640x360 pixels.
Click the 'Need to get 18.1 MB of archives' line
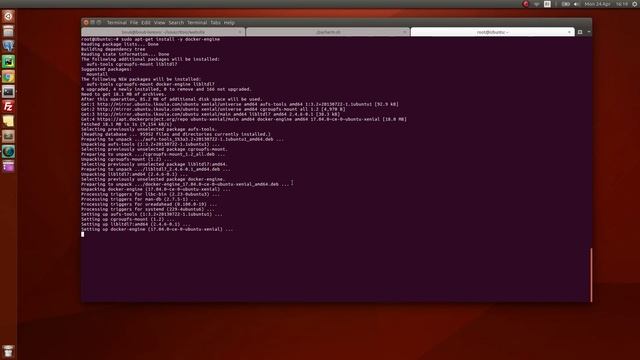point(123,94)
